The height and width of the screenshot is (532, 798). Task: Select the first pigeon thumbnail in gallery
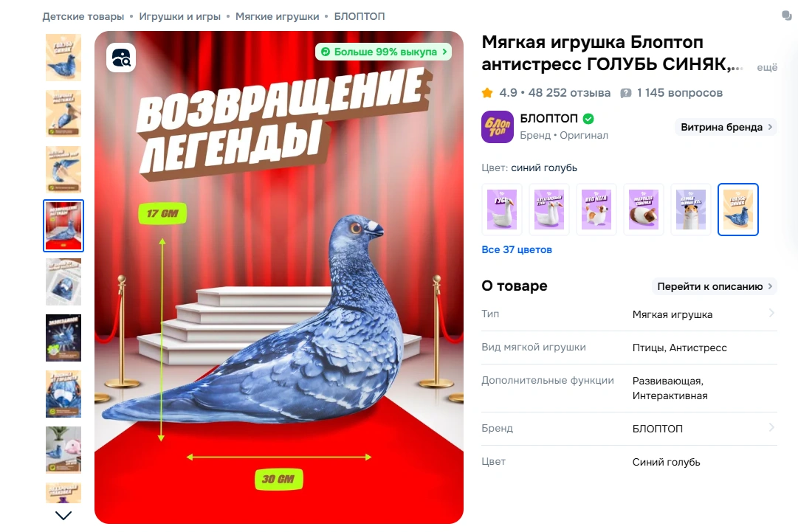(x=63, y=58)
